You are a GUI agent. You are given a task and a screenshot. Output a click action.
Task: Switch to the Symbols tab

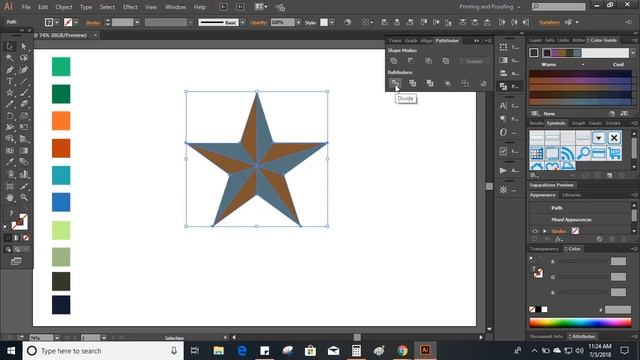click(x=556, y=123)
